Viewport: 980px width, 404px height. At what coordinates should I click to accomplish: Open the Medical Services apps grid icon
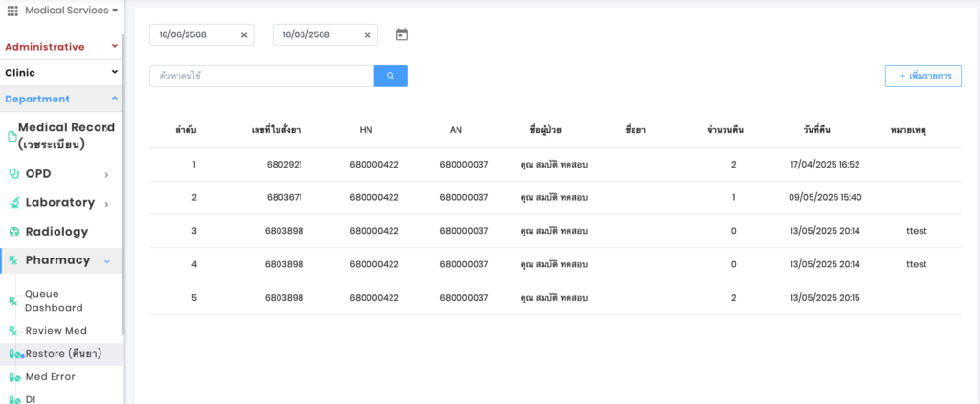[12, 11]
